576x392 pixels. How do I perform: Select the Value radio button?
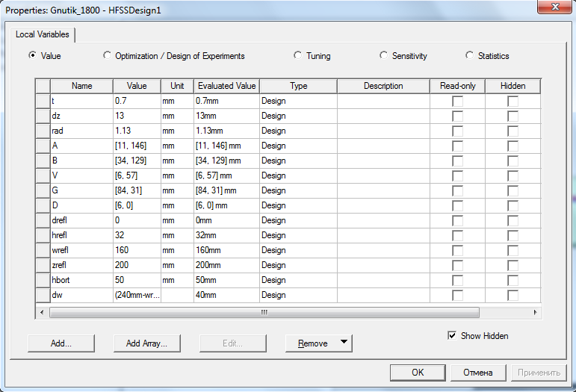(32, 55)
